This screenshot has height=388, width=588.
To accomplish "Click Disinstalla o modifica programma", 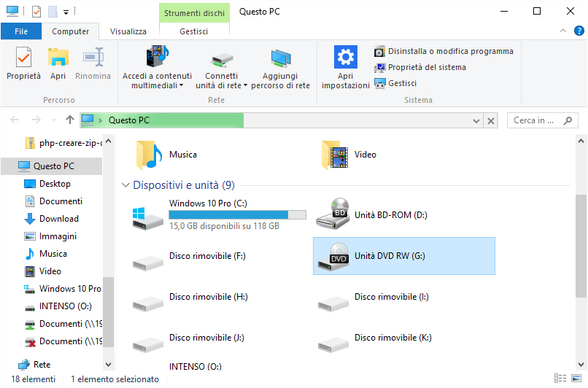I will 444,51.
